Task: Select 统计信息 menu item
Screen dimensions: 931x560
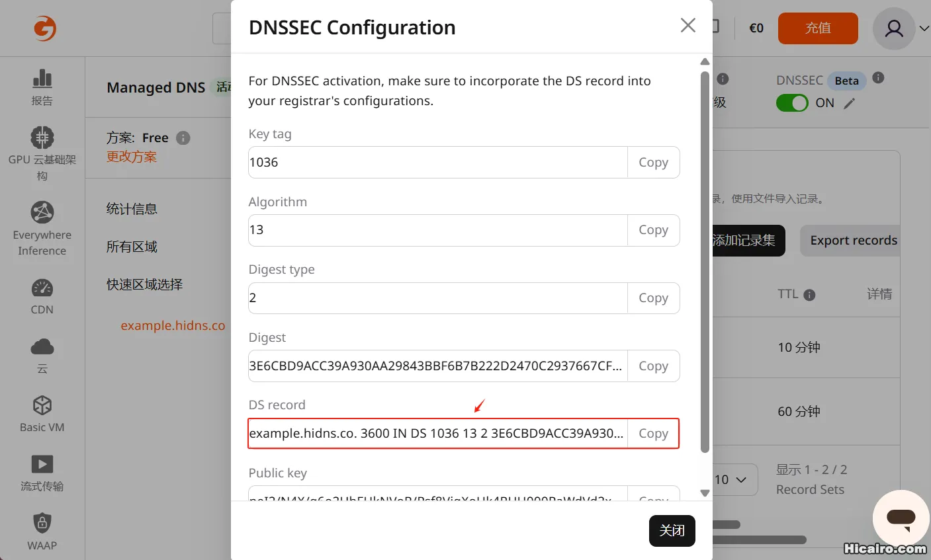Action: coord(132,209)
